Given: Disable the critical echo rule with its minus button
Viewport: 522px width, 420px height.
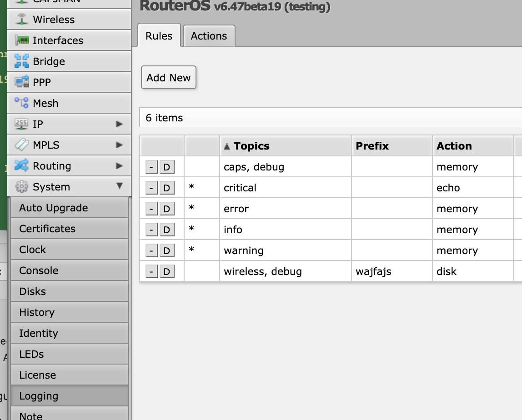Looking at the screenshot, I should [151, 188].
